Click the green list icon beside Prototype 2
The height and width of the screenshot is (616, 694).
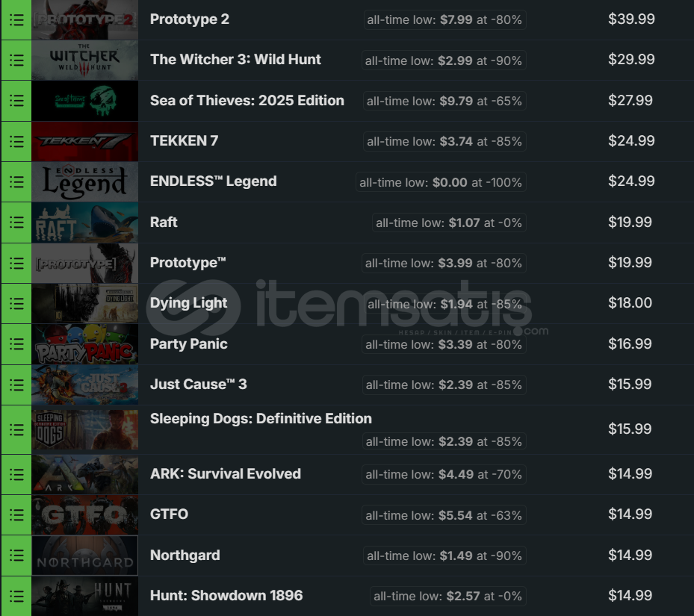click(x=16, y=19)
